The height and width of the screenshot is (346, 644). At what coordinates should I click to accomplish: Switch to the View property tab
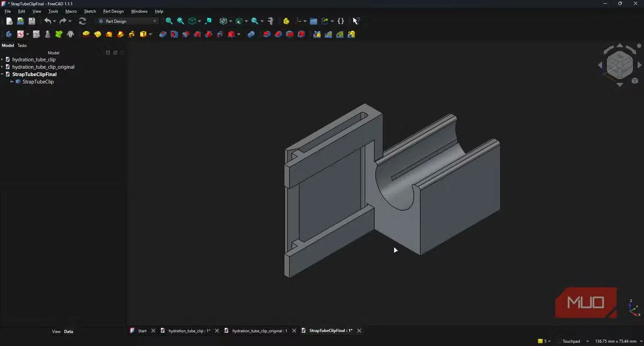click(x=56, y=331)
